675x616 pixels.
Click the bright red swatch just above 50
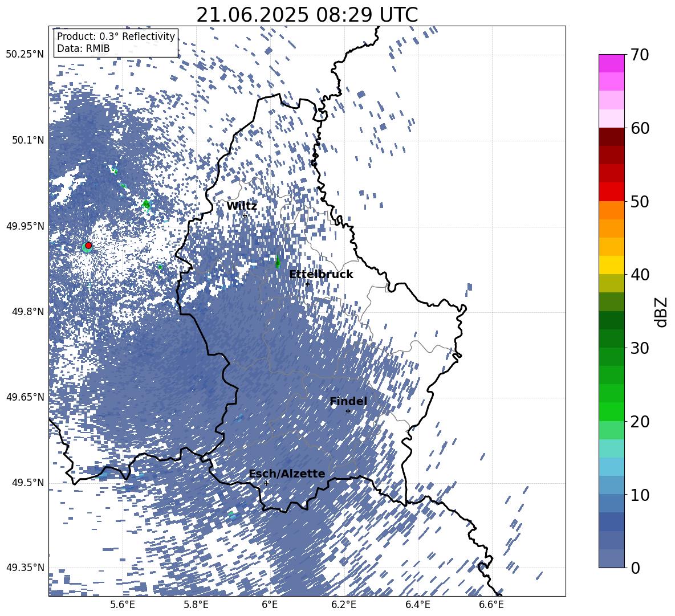[611, 192]
